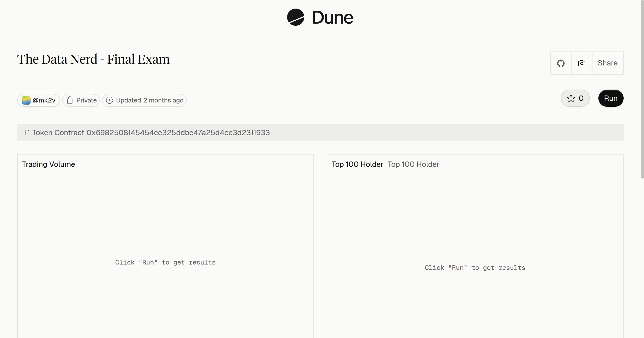Screen dimensions: 644x338
Task: Click the black Top 100 Holder title
Action: 357,164
